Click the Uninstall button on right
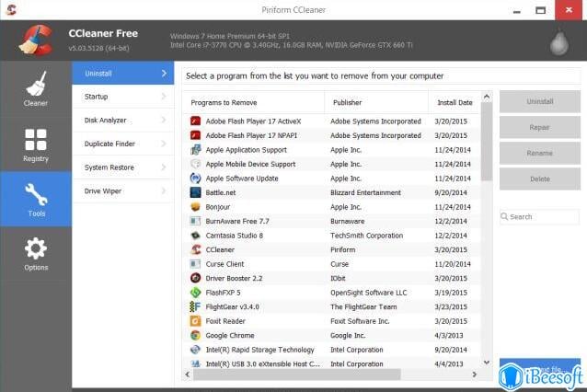 (540, 101)
